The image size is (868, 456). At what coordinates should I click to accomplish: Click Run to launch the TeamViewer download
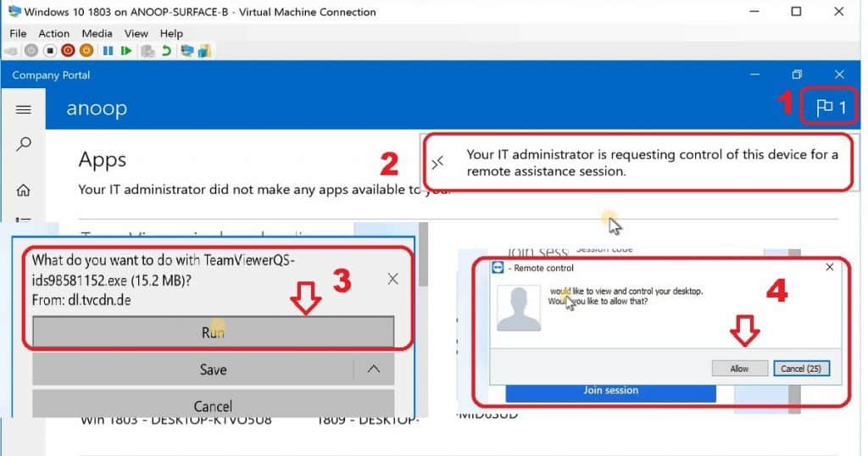tap(213, 333)
